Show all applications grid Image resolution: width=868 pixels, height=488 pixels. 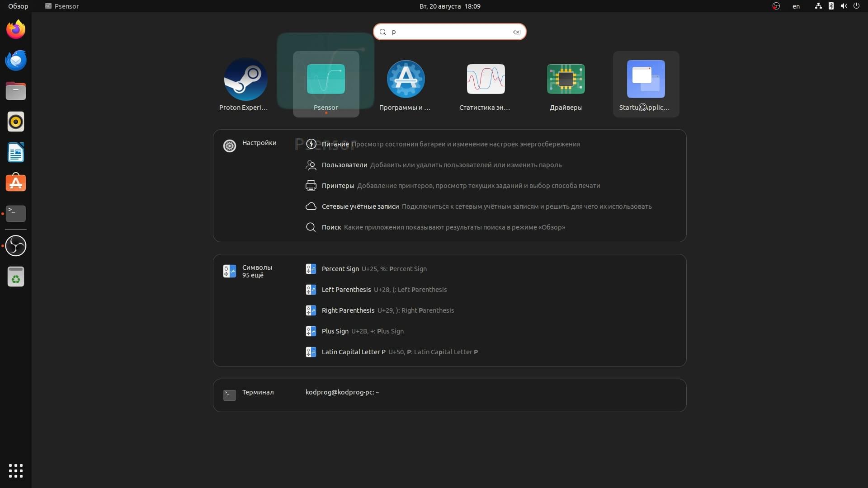16,471
